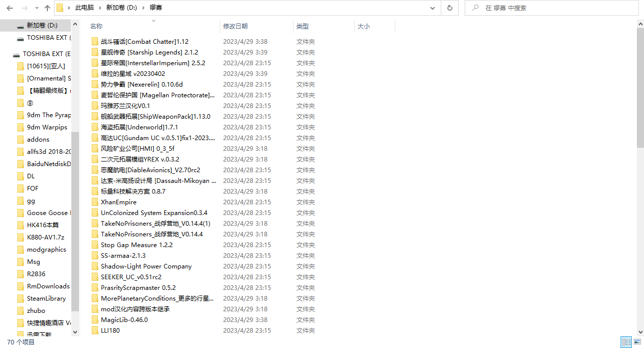Click 此电脑 in the address breadcrumb
This screenshot has height=348, width=644.
click(x=84, y=8)
